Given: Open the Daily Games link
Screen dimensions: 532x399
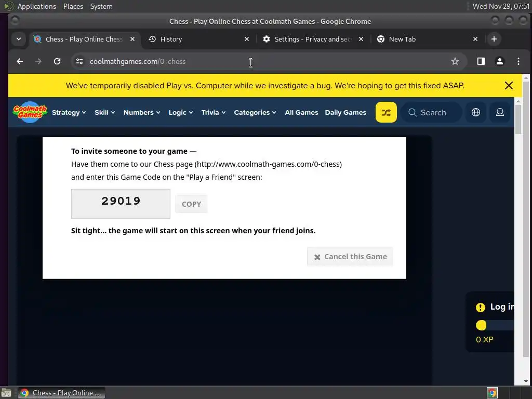Looking at the screenshot, I should point(345,112).
